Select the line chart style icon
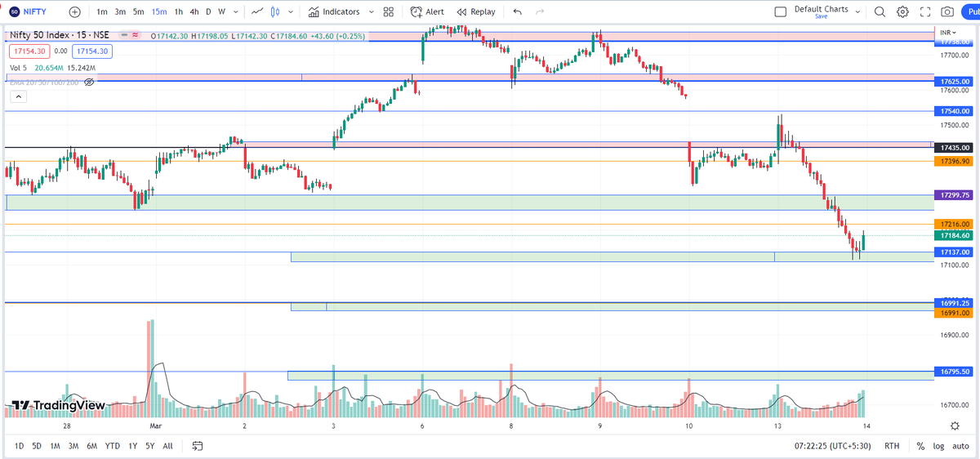 (257, 11)
